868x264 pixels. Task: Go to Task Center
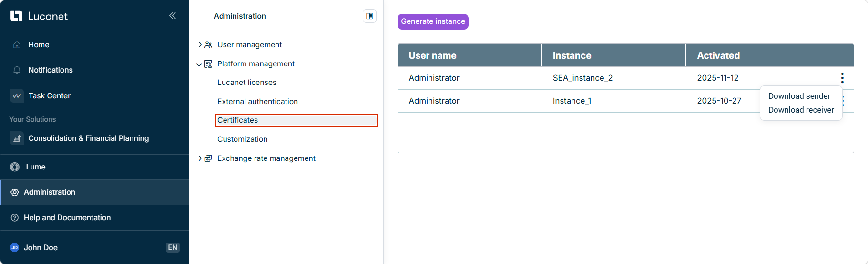94,95
